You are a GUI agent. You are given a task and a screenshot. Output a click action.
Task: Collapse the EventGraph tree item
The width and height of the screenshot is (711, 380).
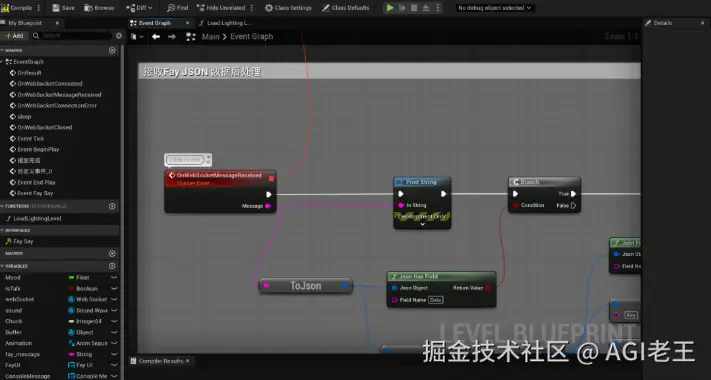pyautogui.click(x=2, y=62)
